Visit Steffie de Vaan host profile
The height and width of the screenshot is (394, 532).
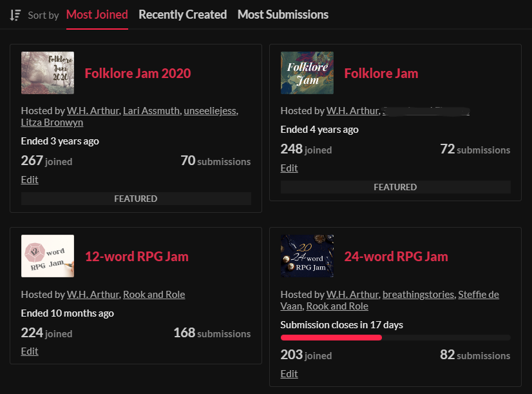(479, 295)
